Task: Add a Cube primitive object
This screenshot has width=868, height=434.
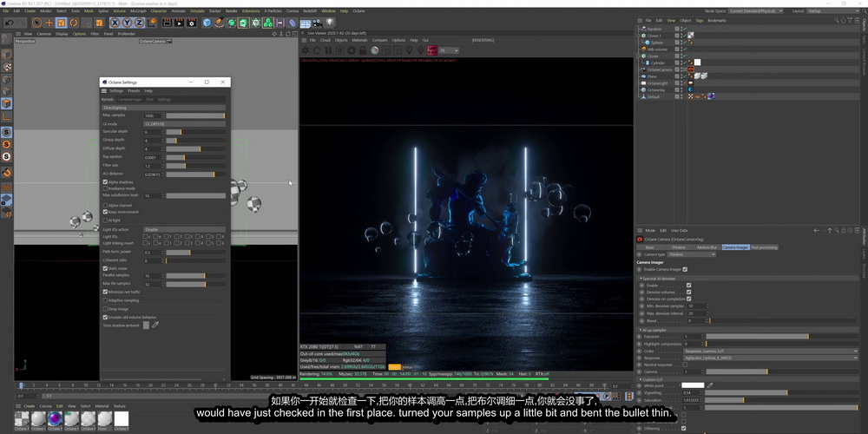Action: tap(207, 23)
